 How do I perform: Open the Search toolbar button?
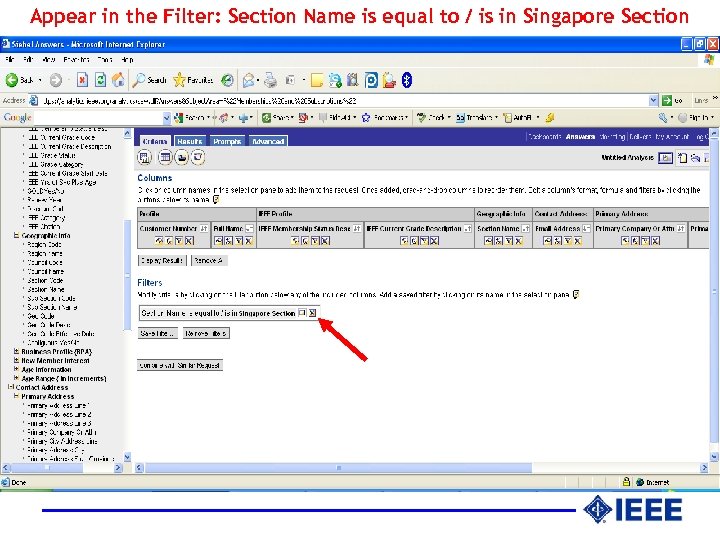[150, 80]
